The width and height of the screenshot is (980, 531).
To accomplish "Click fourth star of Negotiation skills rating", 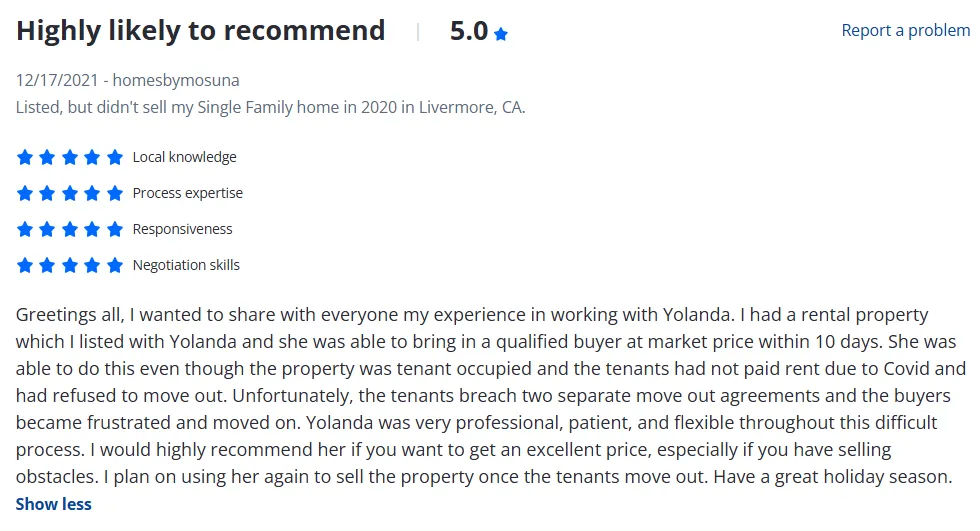I will pyautogui.click(x=92, y=266).
